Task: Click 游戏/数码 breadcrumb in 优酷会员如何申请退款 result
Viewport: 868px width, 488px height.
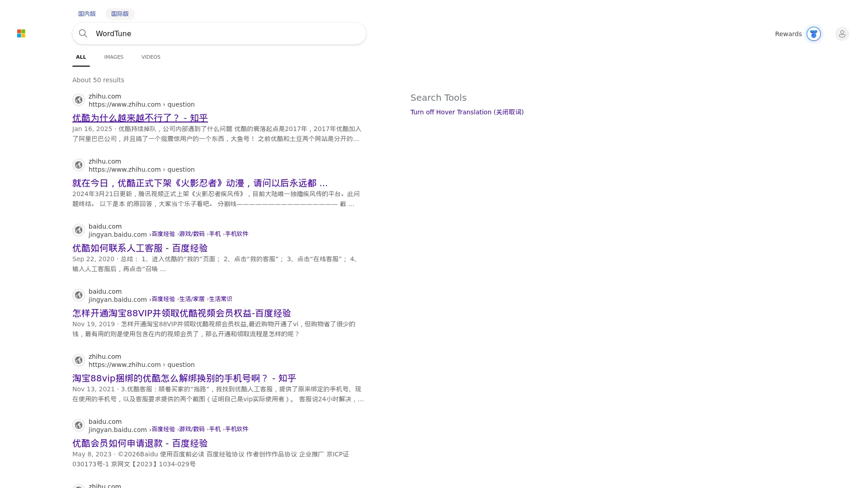Action: 192,429
